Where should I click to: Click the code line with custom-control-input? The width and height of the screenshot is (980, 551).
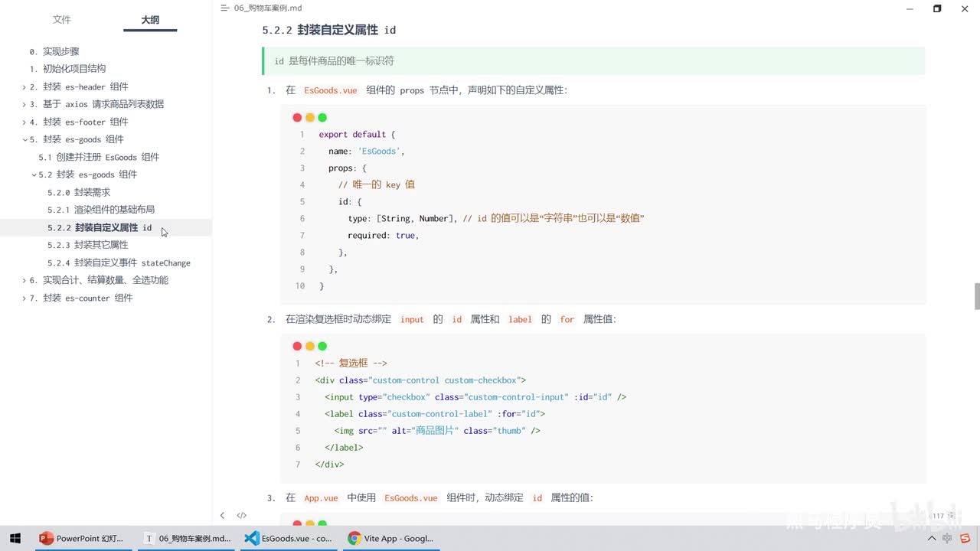click(475, 397)
